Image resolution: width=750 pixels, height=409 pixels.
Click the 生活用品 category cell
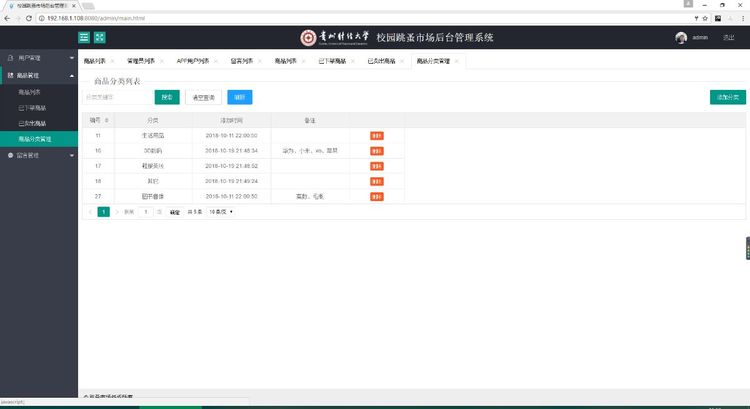pyautogui.click(x=153, y=136)
